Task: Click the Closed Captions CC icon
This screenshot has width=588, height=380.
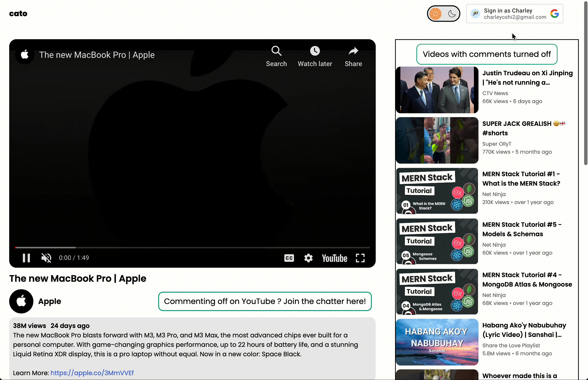Action: [289, 258]
